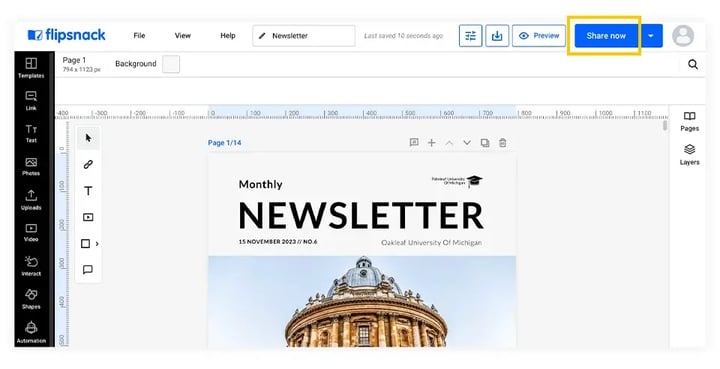Select the university logo on page

(x=457, y=181)
